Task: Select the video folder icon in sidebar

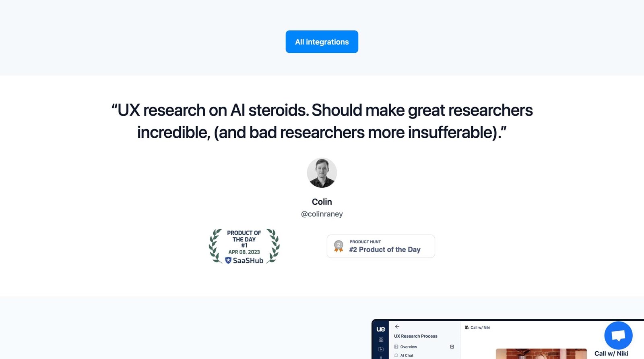Action: click(x=381, y=349)
